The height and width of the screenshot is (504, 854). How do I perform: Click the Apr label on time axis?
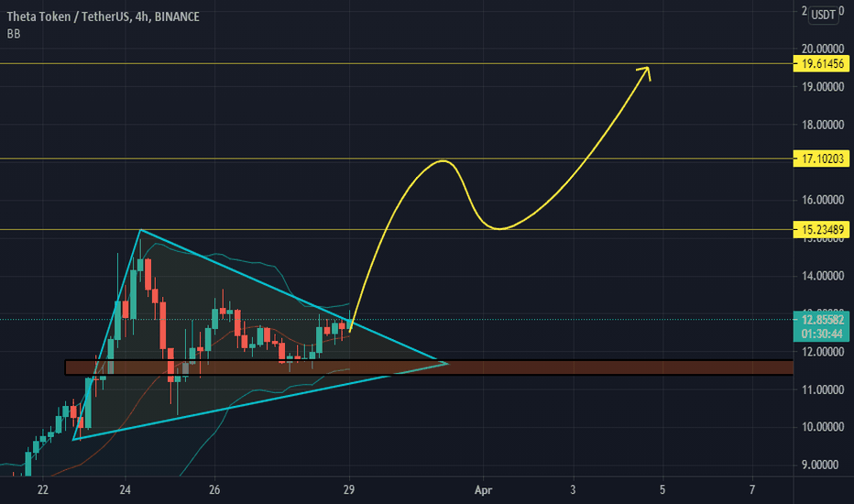(484, 490)
